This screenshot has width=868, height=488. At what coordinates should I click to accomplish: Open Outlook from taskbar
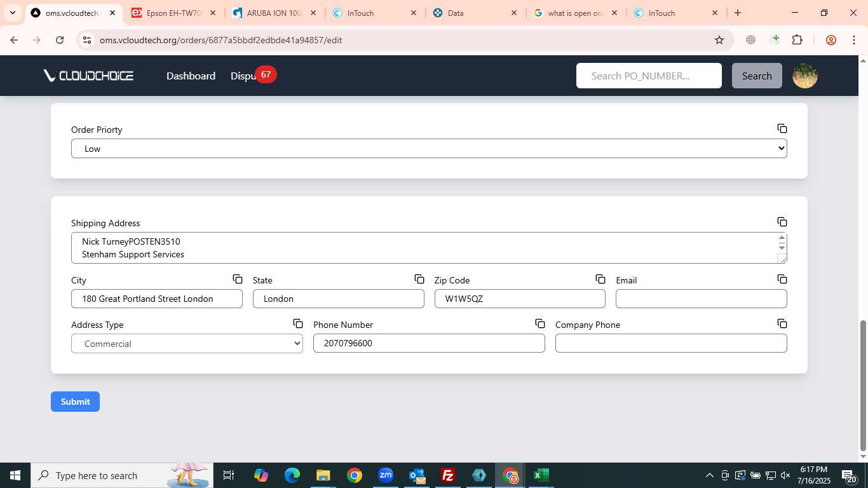click(x=417, y=475)
